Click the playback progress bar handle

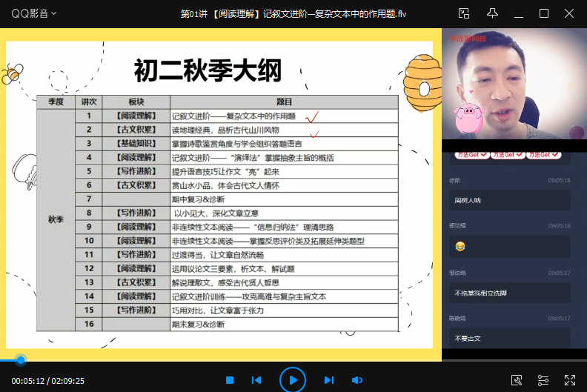21,361
